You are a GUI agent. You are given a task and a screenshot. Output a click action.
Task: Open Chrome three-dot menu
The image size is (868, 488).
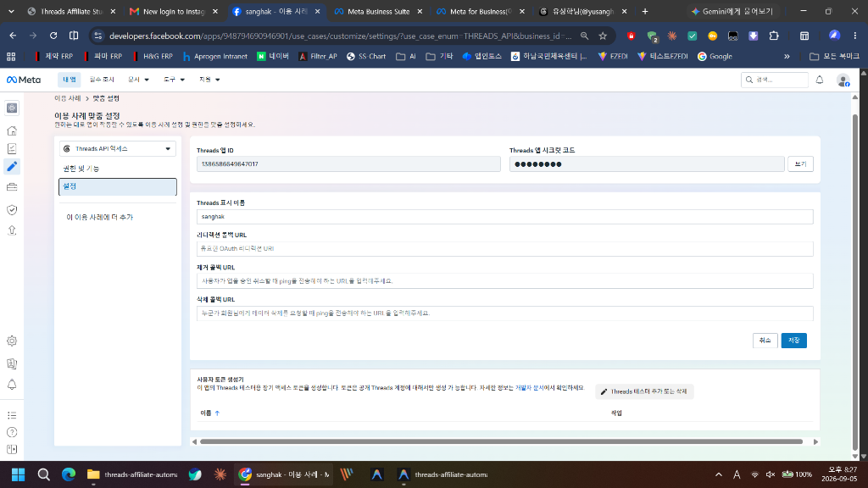click(x=855, y=36)
